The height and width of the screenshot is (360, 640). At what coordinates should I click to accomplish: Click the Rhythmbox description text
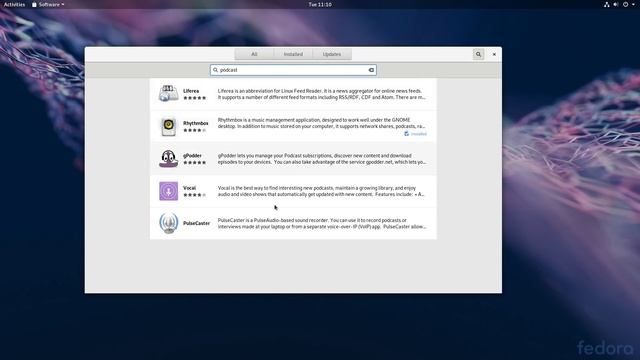tap(322, 123)
